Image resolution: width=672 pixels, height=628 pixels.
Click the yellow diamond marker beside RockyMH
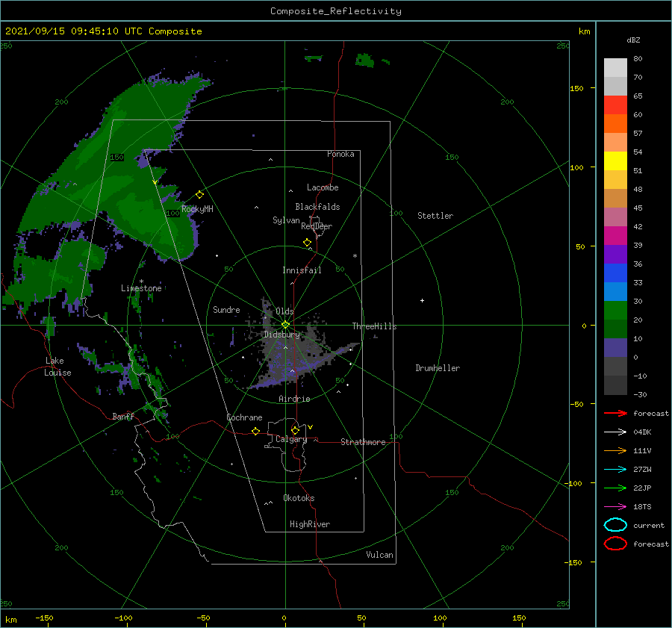[x=199, y=195]
